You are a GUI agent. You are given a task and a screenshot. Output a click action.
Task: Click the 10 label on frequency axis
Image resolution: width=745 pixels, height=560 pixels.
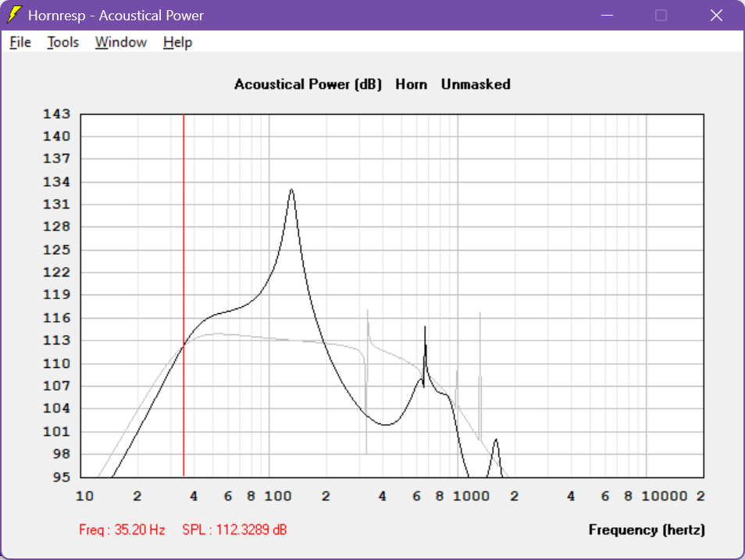coord(84,496)
